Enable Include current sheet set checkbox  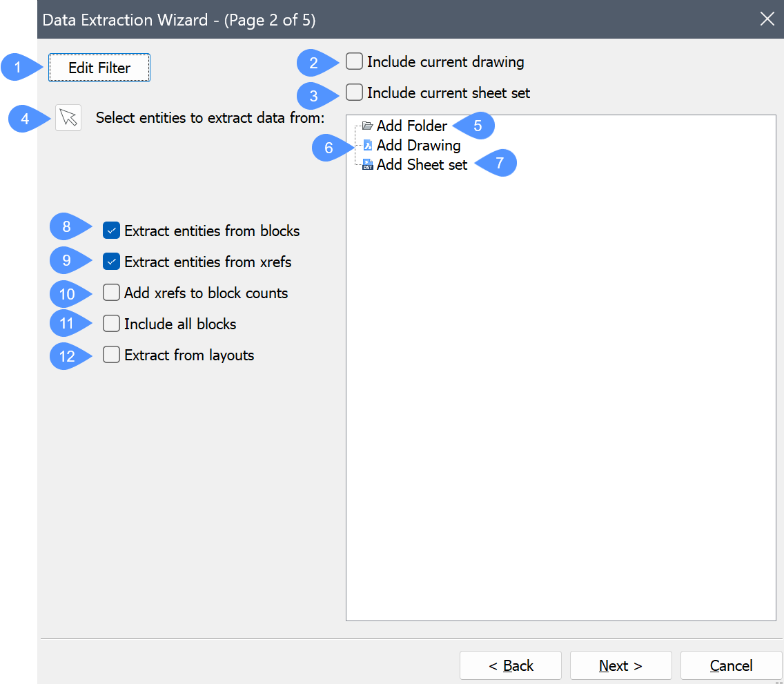(x=354, y=92)
